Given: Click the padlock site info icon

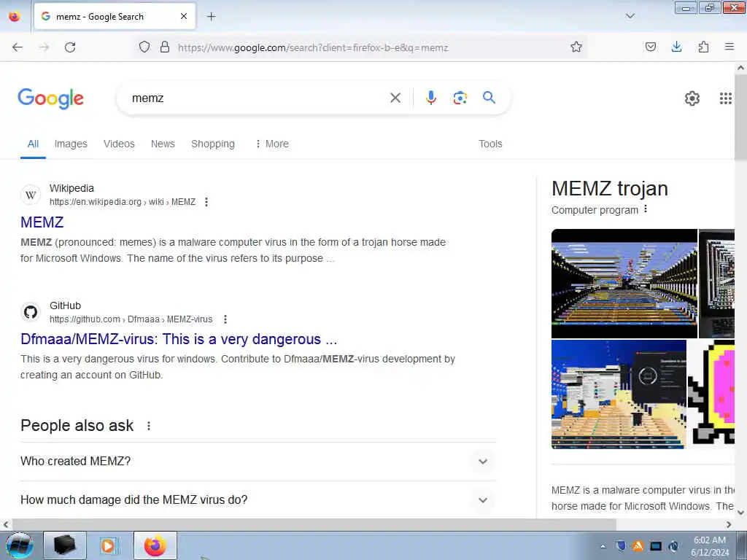Looking at the screenshot, I should pyautogui.click(x=165, y=47).
